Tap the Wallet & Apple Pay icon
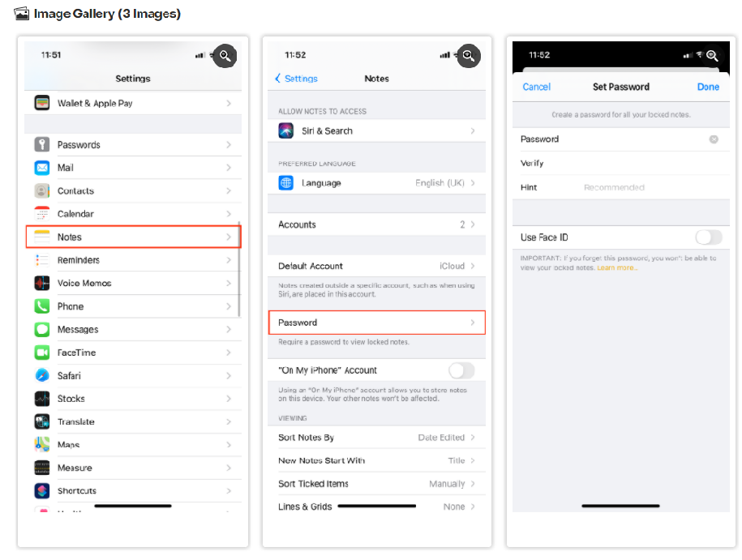742x560 pixels. coord(42,103)
